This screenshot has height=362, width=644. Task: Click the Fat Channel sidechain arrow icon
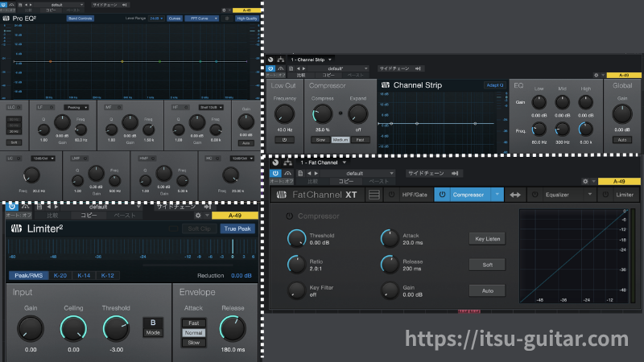point(455,173)
